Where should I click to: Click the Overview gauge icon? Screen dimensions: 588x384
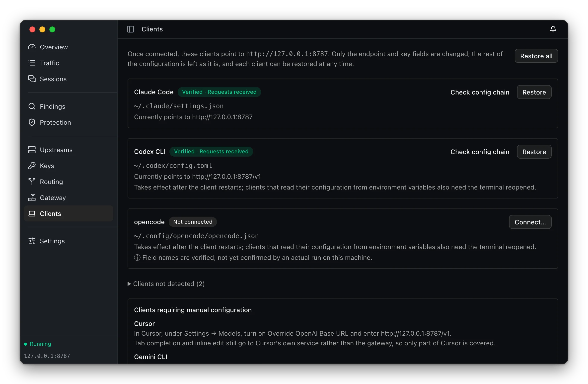pos(32,47)
